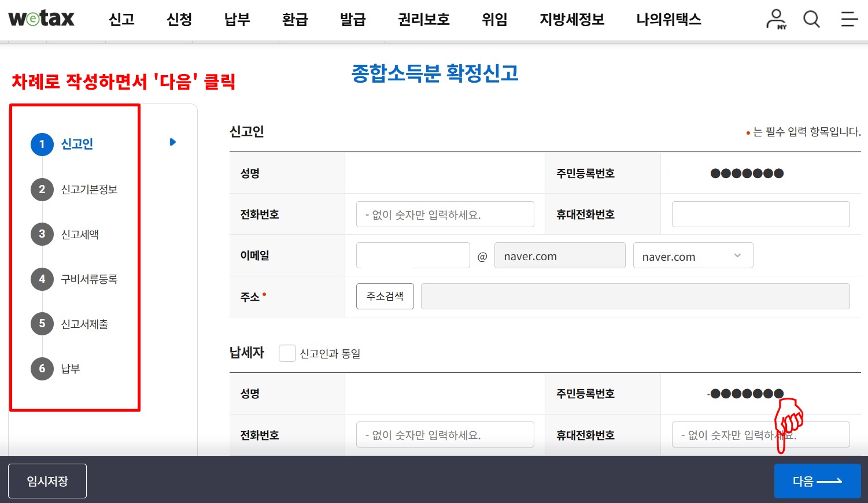The image size is (868, 503).
Task: Click the 다음 next button
Action: pos(817,480)
